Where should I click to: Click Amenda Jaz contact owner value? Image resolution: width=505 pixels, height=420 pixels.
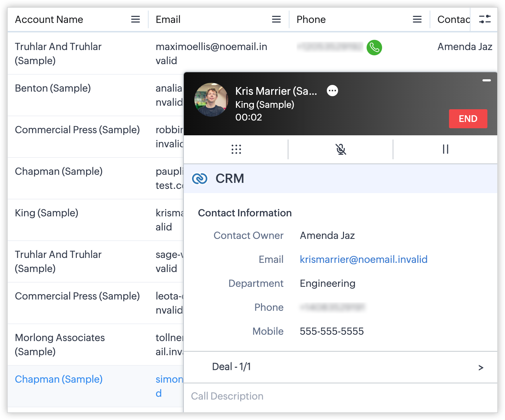point(327,235)
